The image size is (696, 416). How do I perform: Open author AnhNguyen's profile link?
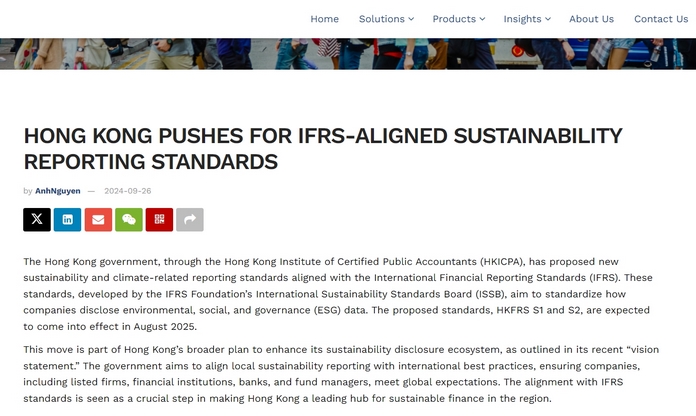click(x=58, y=191)
